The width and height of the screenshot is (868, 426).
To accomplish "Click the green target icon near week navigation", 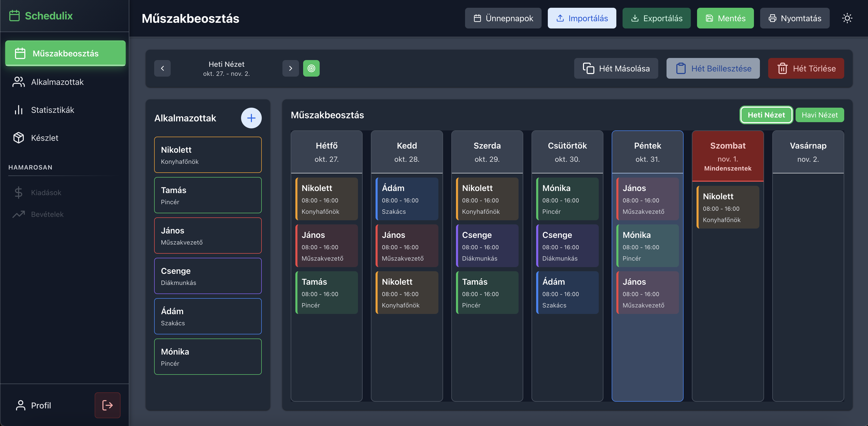I will pos(311,68).
